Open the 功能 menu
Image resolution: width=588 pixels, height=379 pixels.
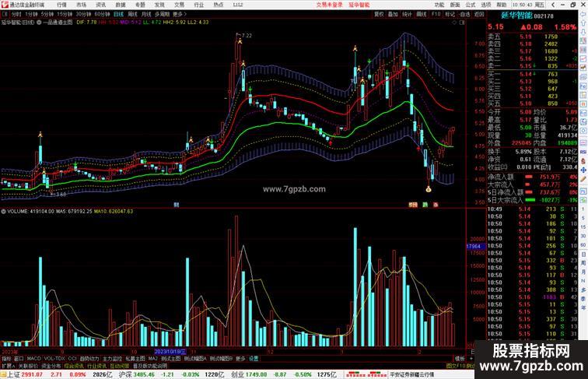(439, 5)
